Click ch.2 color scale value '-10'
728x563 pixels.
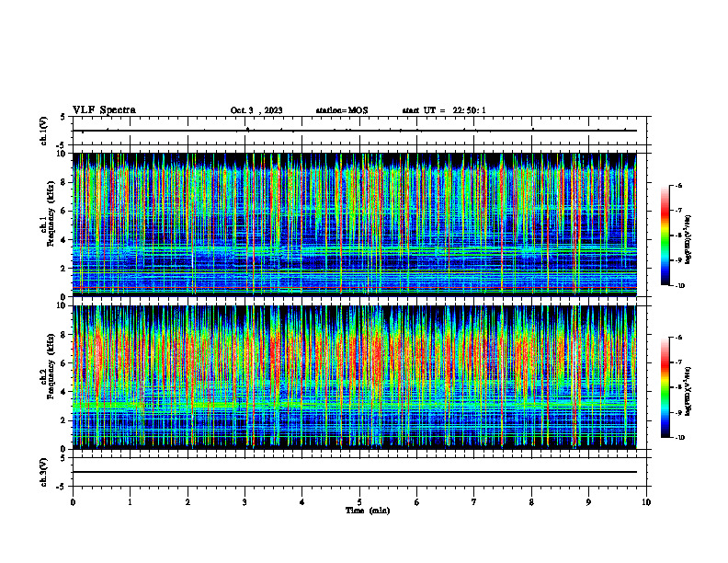(679, 438)
